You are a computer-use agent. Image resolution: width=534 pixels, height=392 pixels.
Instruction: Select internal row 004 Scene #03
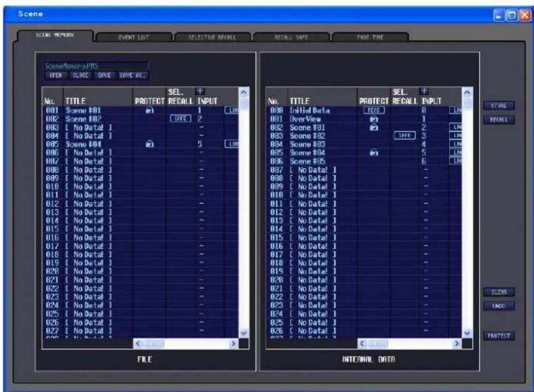coord(364,145)
